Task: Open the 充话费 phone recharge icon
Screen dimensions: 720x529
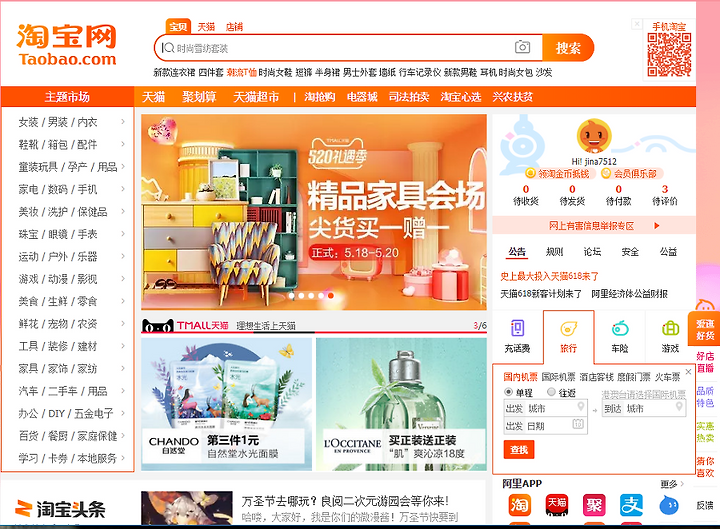Action: coord(518,329)
